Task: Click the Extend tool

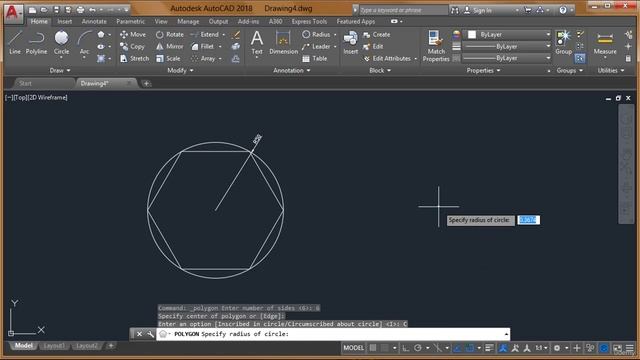Action: click(x=205, y=35)
